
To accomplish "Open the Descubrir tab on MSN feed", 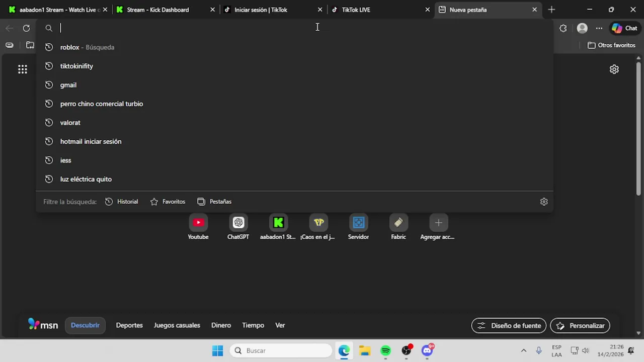I will (85, 325).
